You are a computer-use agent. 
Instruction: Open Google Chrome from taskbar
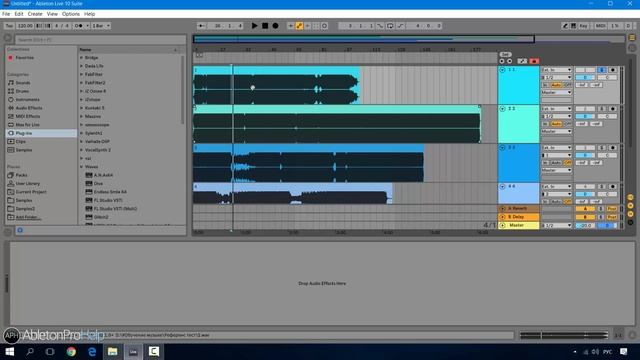tap(71, 351)
